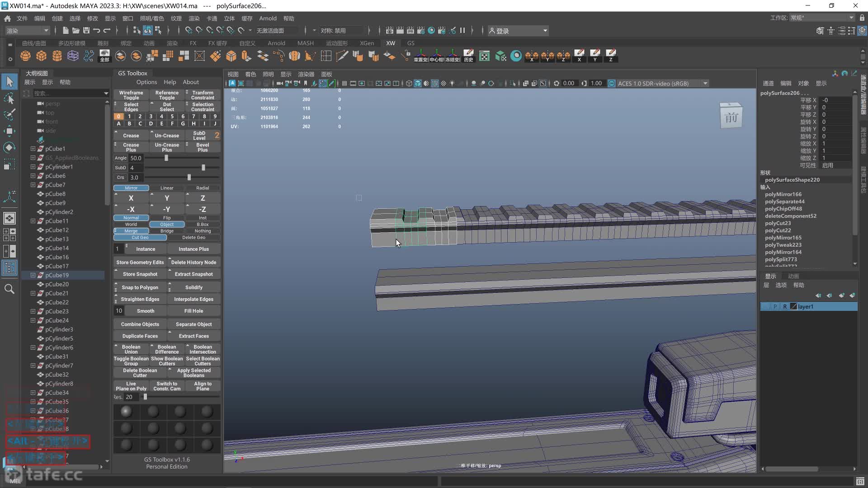868x488 pixels.
Task: Click the 历史 delete-history shelf icon
Action: point(468,56)
